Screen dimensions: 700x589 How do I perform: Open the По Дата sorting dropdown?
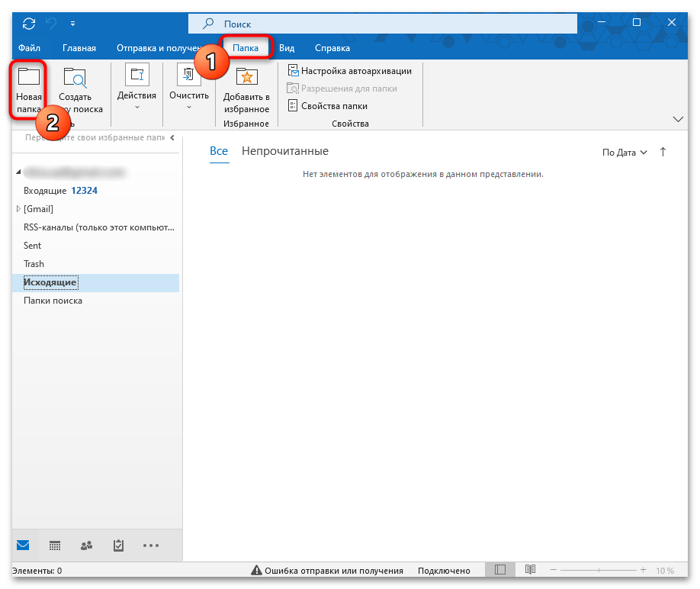tap(624, 152)
